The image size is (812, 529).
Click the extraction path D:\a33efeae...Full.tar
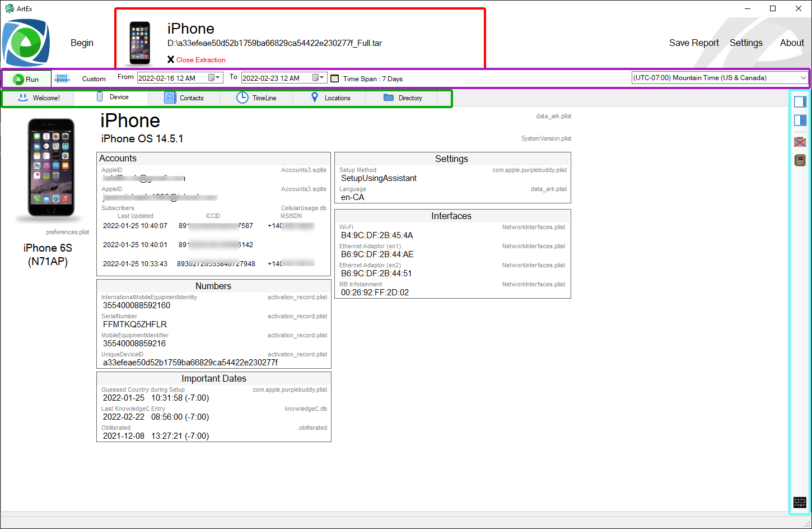coord(274,43)
